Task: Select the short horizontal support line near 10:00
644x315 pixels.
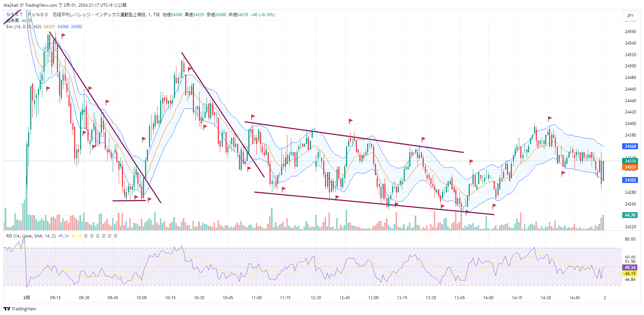Action: click(x=129, y=201)
